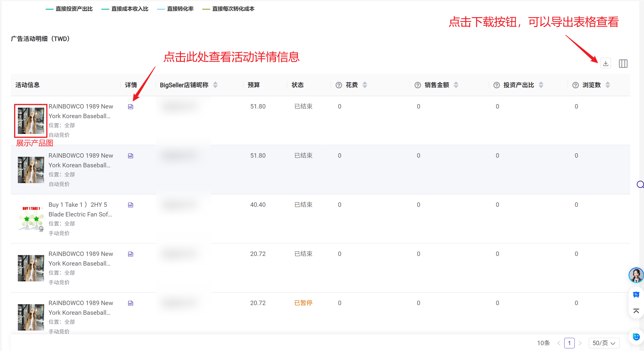Click budget value 40.40

[258, 205]
